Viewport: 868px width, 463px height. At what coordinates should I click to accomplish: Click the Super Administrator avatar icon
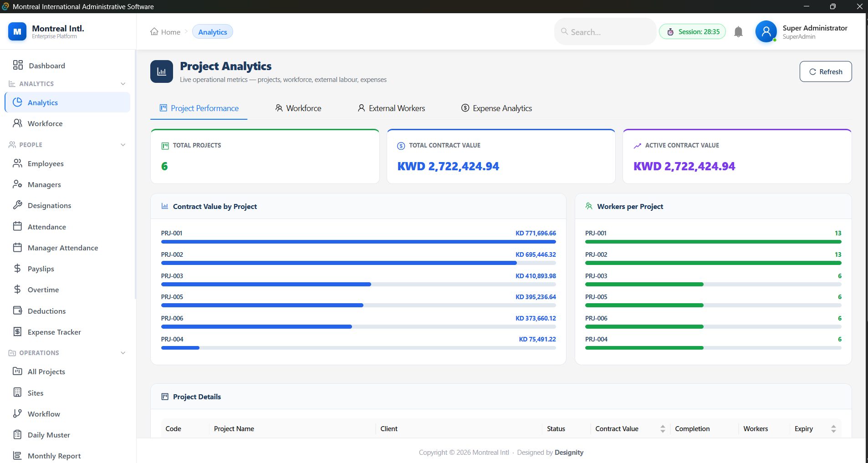pos(766,31)
